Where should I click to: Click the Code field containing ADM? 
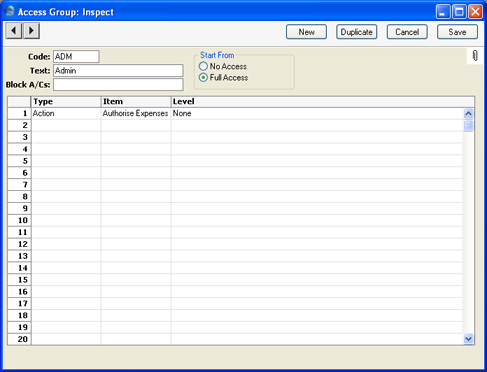tap(76, 57)
